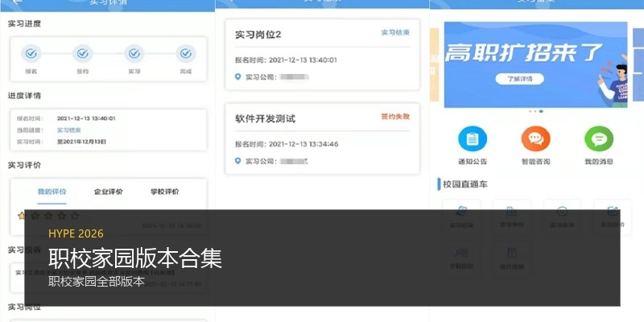Click the HYPE 2026 overlay label
This screenshot has width=644, height=322.
pyautogui.click(x=76, y=233)
